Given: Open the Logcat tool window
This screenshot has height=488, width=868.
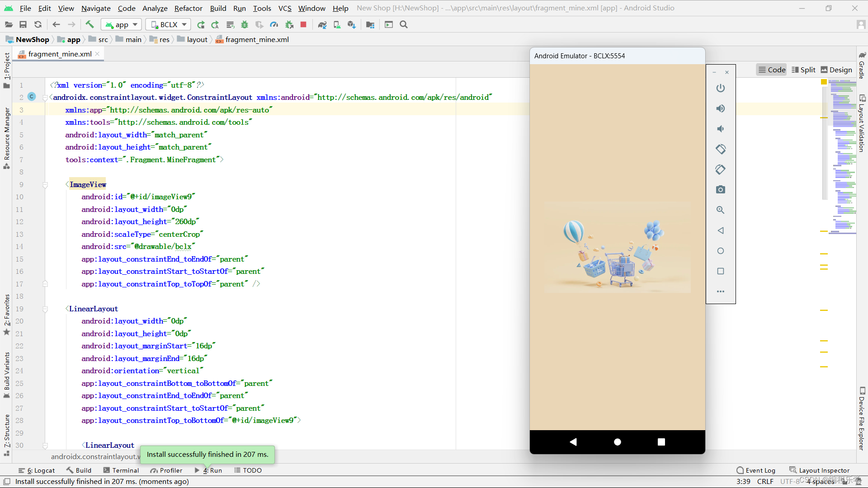Looking at the screenshot, I should tap(37, 470).
